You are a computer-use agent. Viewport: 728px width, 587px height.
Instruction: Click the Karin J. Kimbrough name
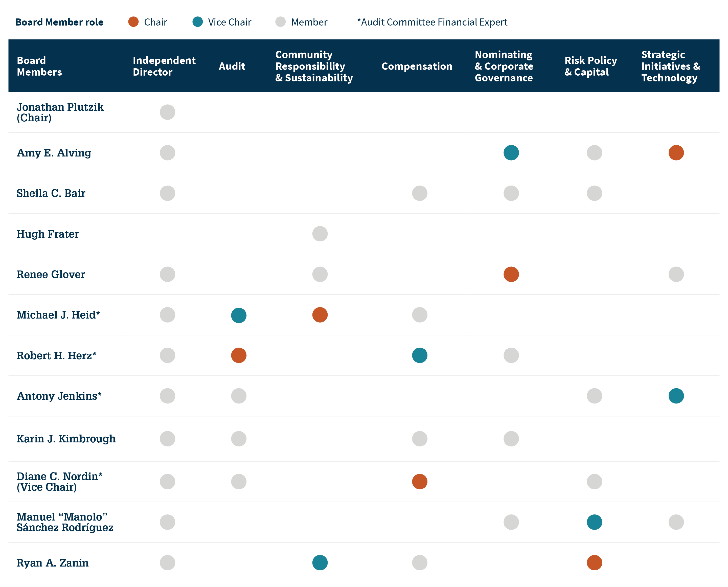pyautogui.click(x=66, y=439)
